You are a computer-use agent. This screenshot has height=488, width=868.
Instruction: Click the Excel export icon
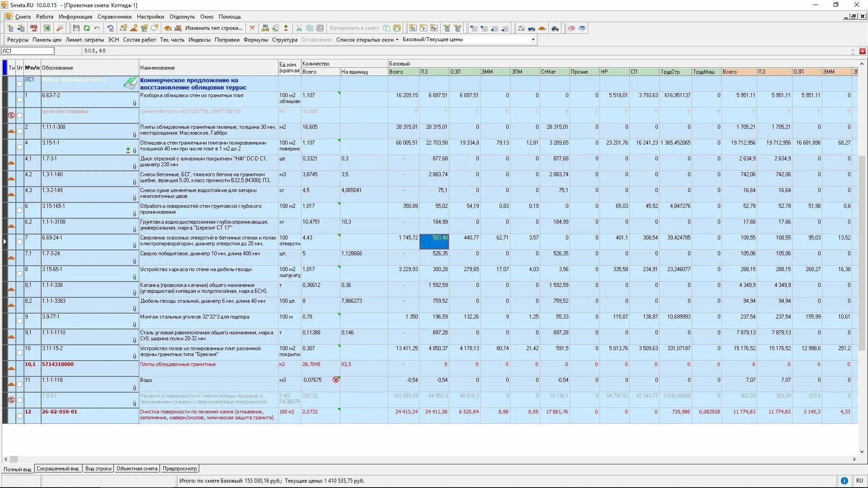pyautogui.click(x=47, y=28)
